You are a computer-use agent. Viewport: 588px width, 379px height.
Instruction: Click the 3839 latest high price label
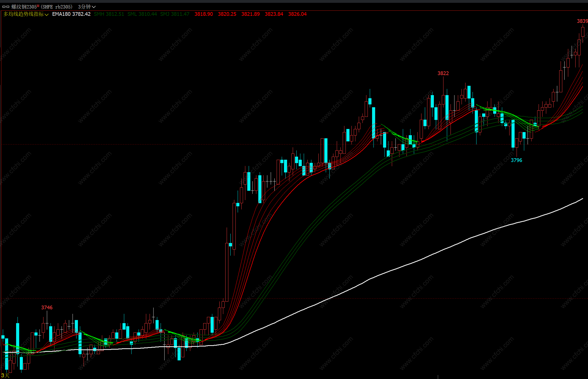(582, 21)
